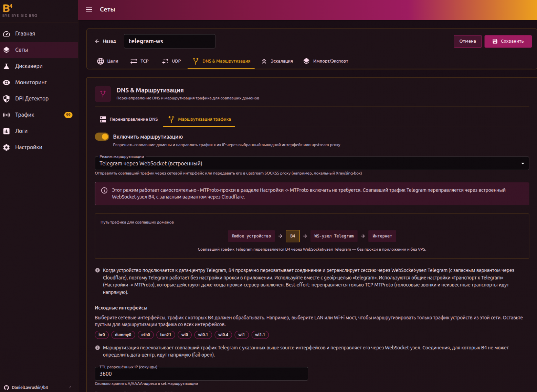Toggle the tun21 interface chip

click(x=166, y=335)
